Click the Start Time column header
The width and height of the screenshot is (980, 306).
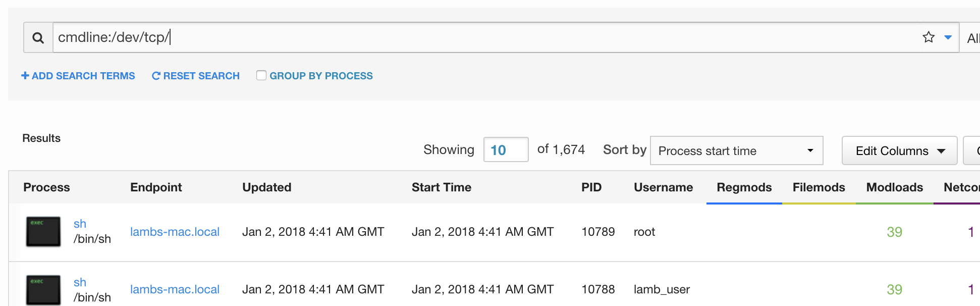pyautogui.click(x=441, y=187)
